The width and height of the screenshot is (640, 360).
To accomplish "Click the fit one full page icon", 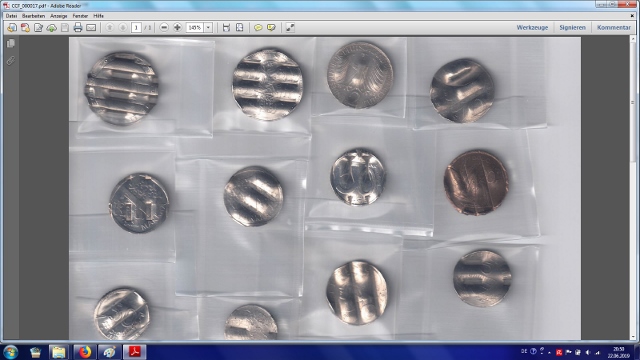I will (240, 28).
